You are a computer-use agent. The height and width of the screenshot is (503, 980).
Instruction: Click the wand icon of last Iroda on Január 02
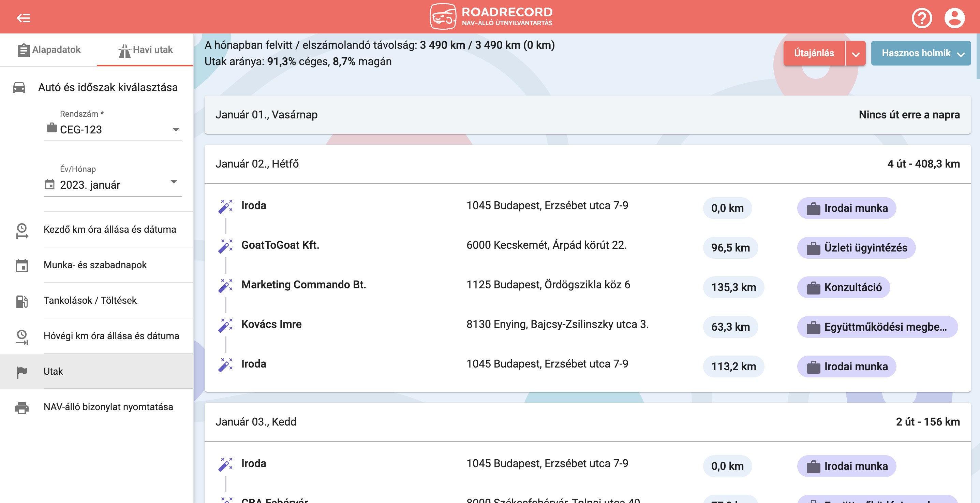point(225,365)
